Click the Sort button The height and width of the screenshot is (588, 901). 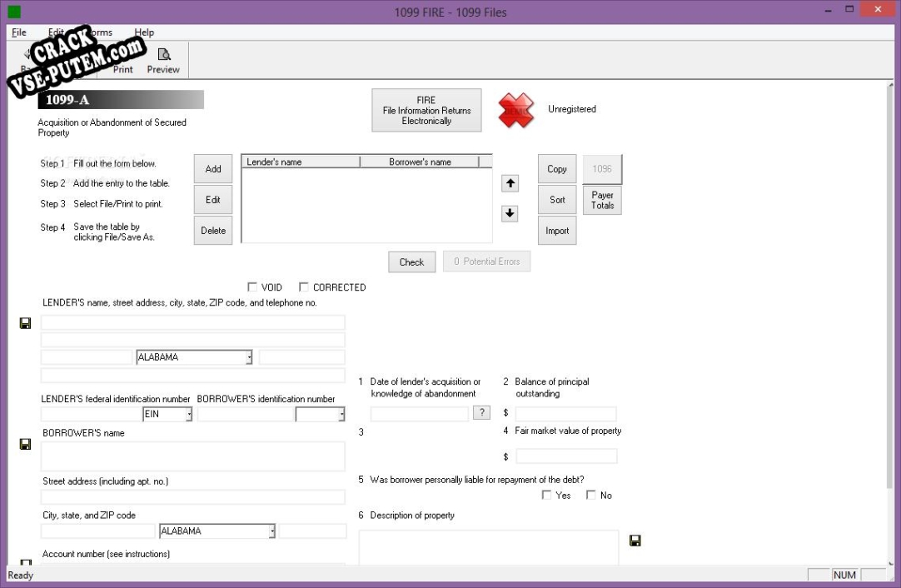557,199
